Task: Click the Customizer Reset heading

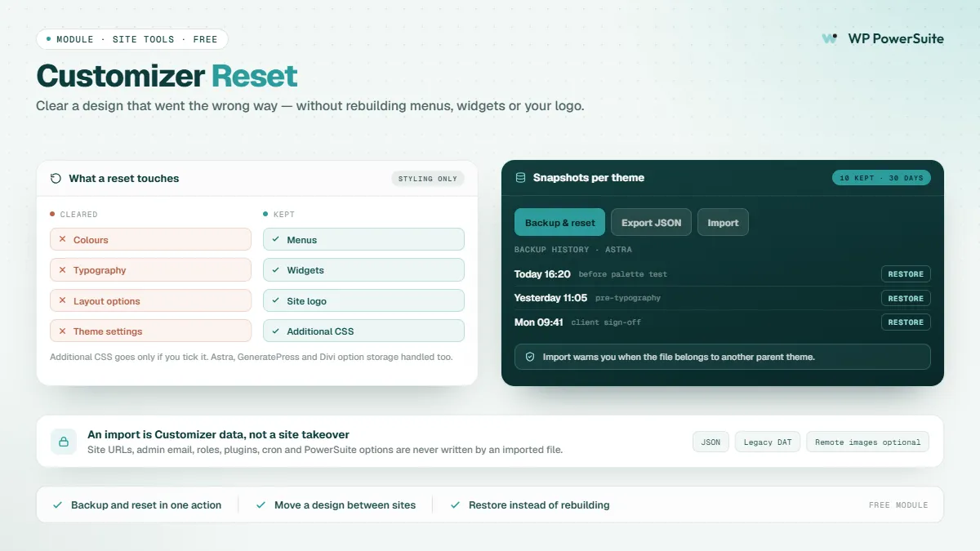Action: click(167, 76)
